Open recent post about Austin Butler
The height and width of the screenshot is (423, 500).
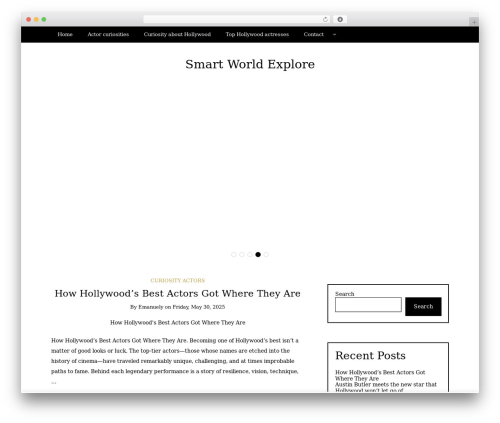point(386,387)
